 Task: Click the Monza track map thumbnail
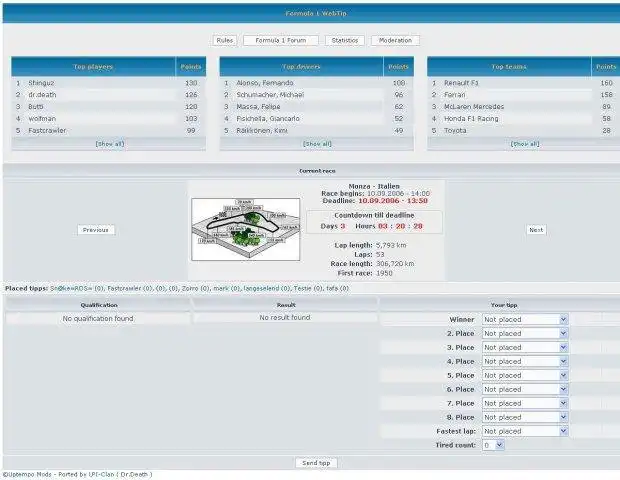(246, 229)
